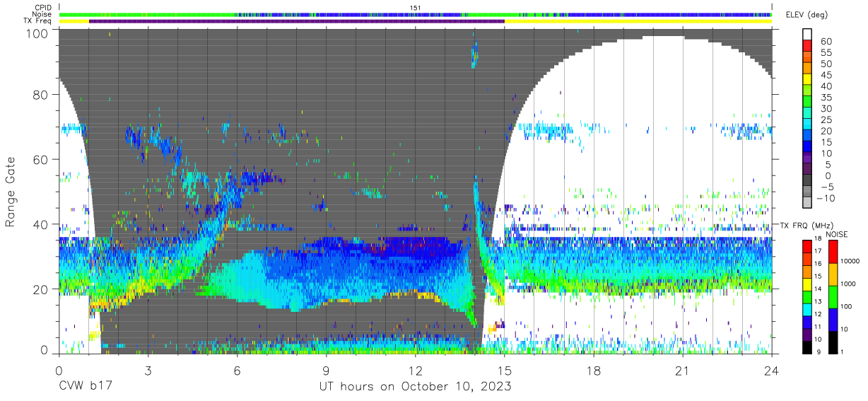Image resolution: width=868 pixels, height=401 pixels.
Task: Click the 9 label on the TX FRQ scale
Action: pos(820,351)
